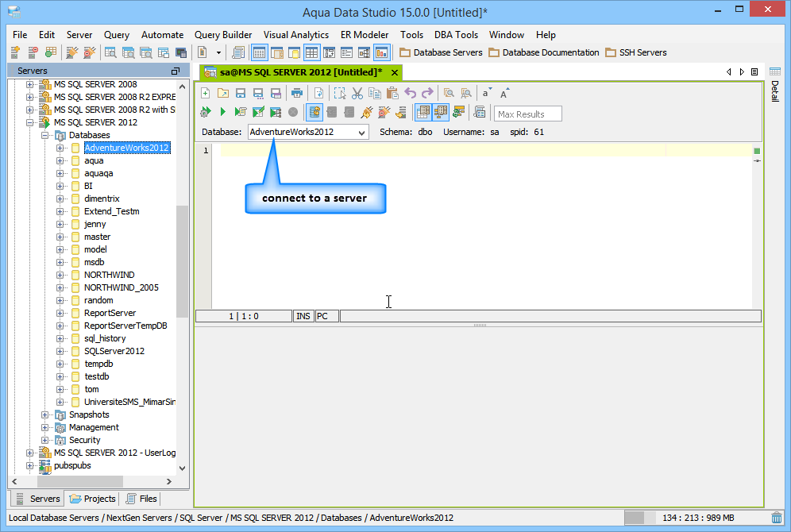
Task: Click the Open file icon in query toolbar
Action: 222,93
